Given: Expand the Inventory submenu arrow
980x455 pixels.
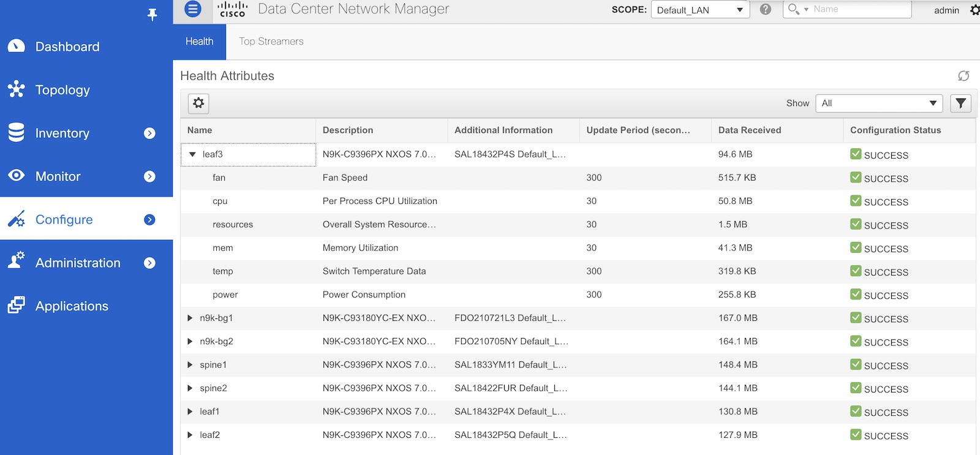Looking at the screenshot, I should (149, 133).
